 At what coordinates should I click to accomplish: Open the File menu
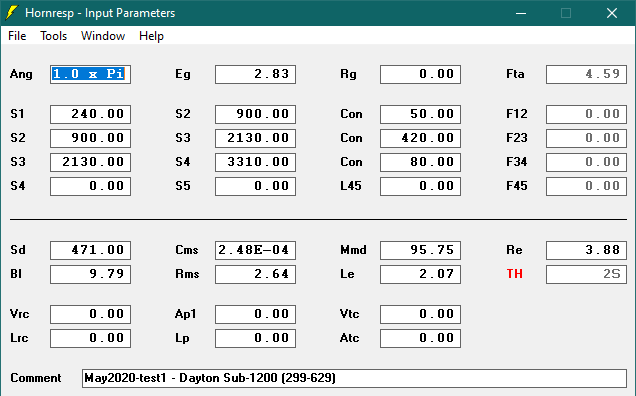pos(17,36)
